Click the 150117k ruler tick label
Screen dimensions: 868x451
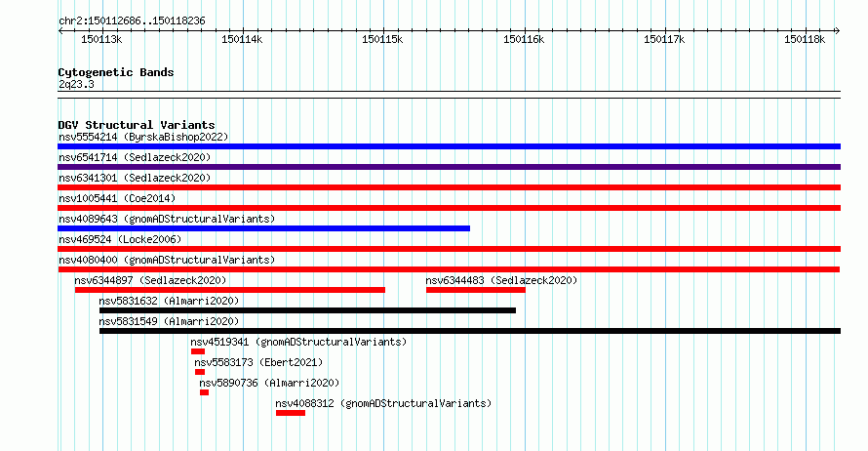coord(664,40)
